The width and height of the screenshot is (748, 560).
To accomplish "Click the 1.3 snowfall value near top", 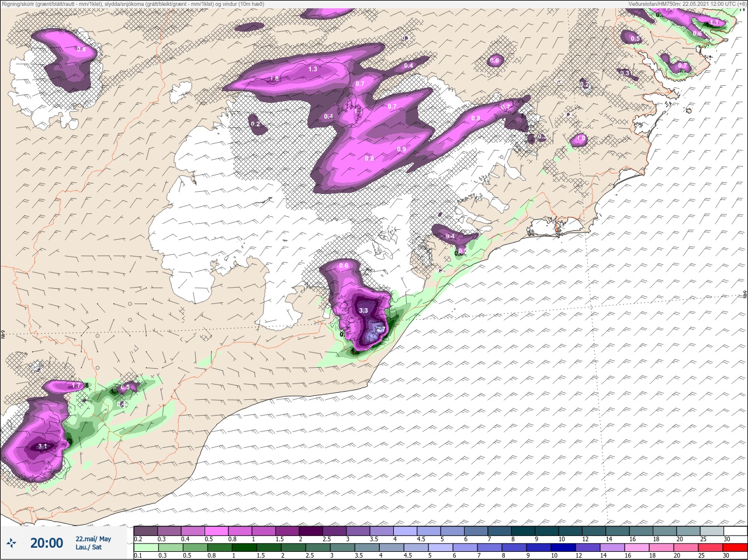I will (313, 69).
